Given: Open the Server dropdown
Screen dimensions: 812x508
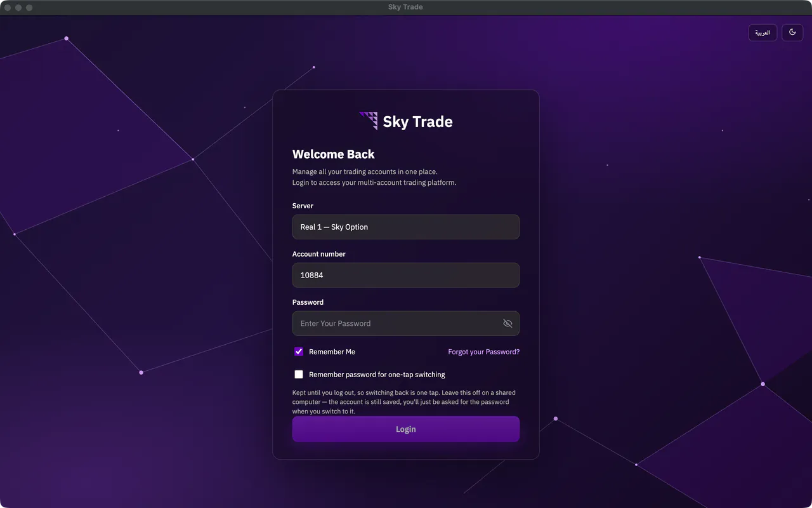Looking at the screenshot, I should tap(406, 227).
